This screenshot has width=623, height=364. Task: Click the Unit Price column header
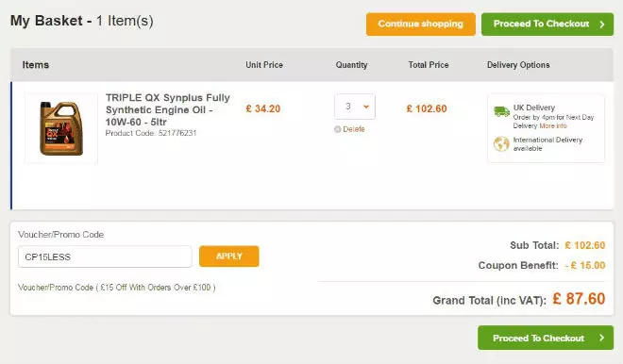coord(264,65)
